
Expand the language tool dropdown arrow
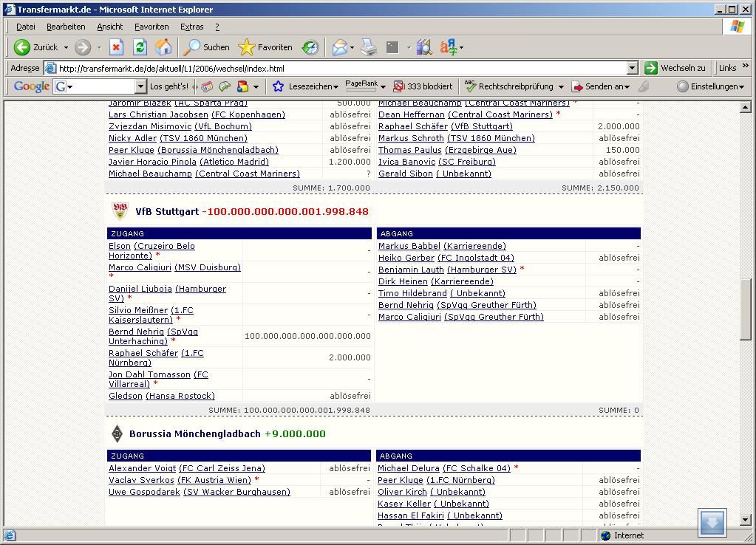tap(461, 47)
